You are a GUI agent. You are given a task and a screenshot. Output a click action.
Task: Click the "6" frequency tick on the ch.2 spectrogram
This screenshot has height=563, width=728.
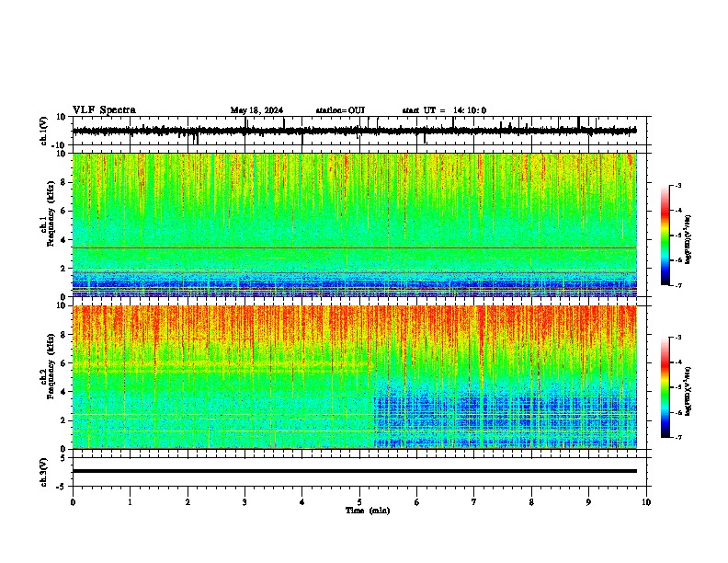pyautogui.click(x=64, y=362)
